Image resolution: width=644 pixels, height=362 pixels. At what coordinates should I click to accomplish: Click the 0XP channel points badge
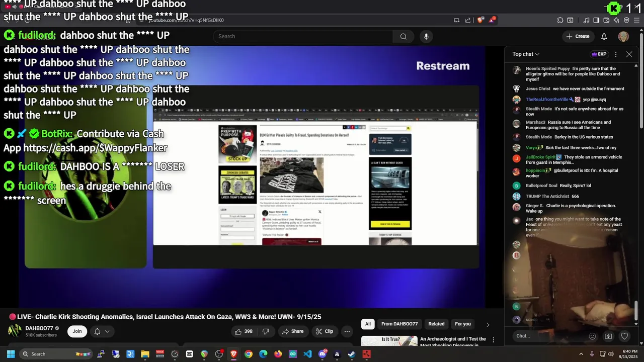pos(599,54)
